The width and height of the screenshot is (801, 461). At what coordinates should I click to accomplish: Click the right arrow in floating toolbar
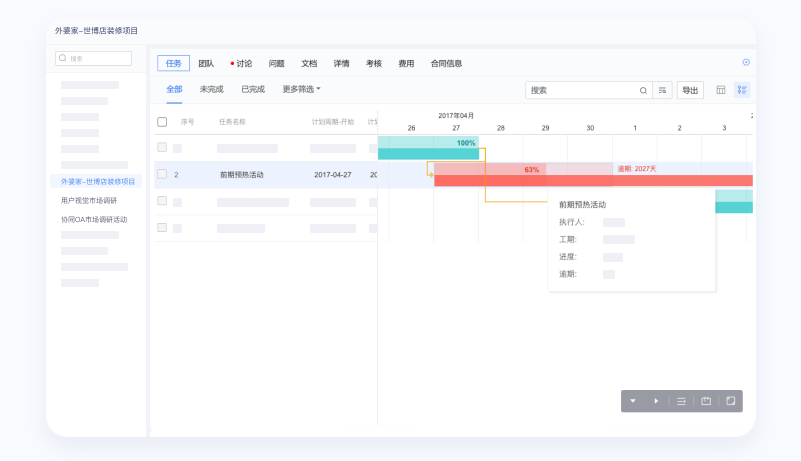pos(657,401)
